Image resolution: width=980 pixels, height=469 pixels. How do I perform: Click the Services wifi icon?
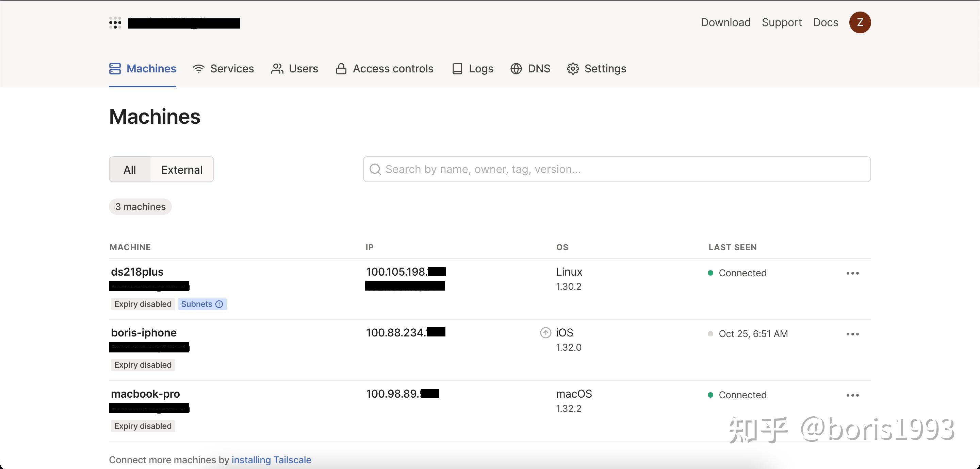coord(199,69)
